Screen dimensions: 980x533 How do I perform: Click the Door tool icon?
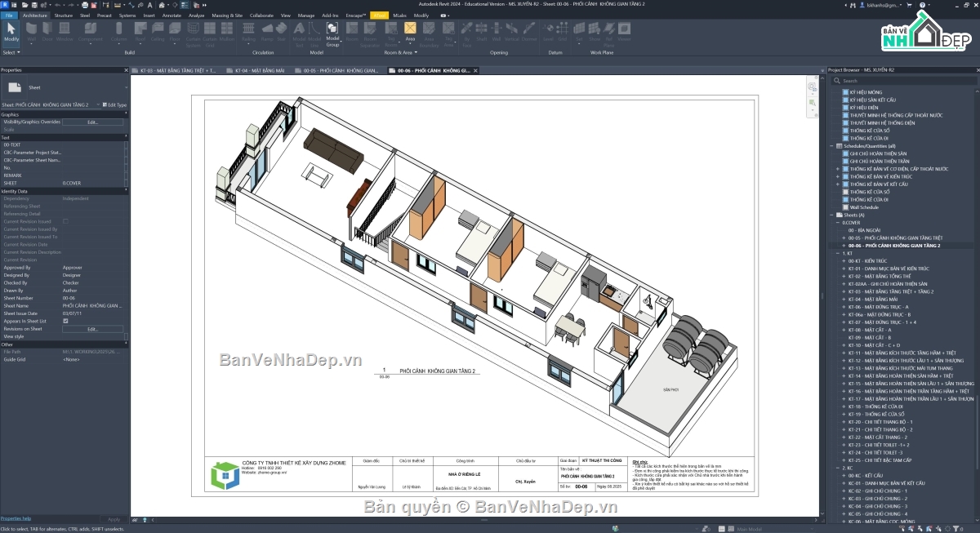point(47,33)
